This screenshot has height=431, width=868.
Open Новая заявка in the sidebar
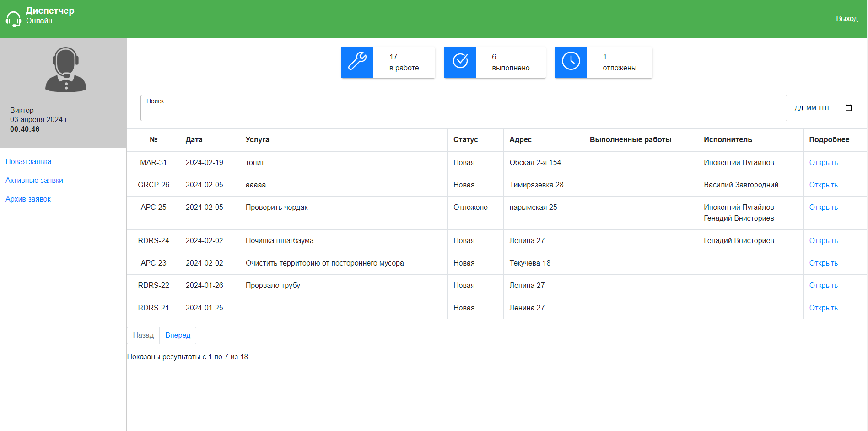28,161
